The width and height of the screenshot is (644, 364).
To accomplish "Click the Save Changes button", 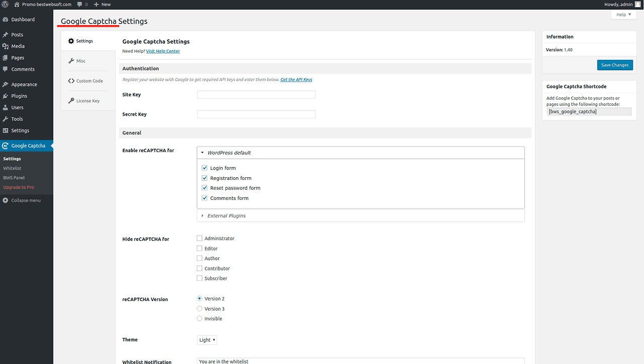I will (615, 65).
